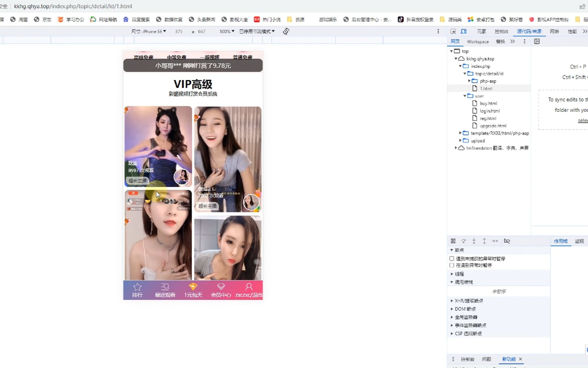The image size is (588, 368).
Task: Select buy.html file in tree
Action: (x=488, y=104)
